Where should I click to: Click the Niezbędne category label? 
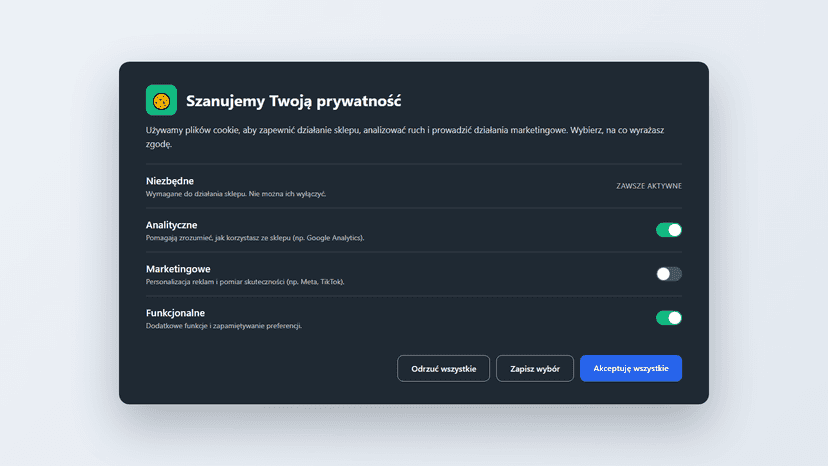click(170, 181)
